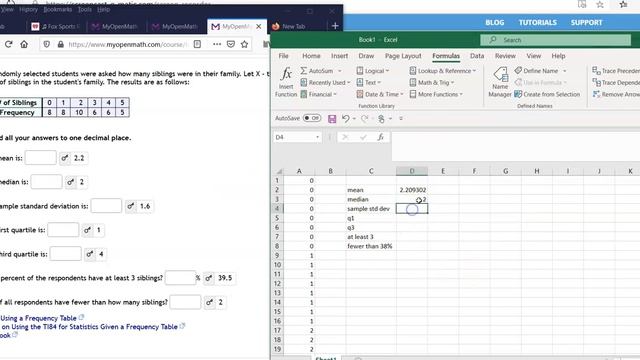
Task: Expand the Logical dropdown arrow
Action: tap(387, 71)
